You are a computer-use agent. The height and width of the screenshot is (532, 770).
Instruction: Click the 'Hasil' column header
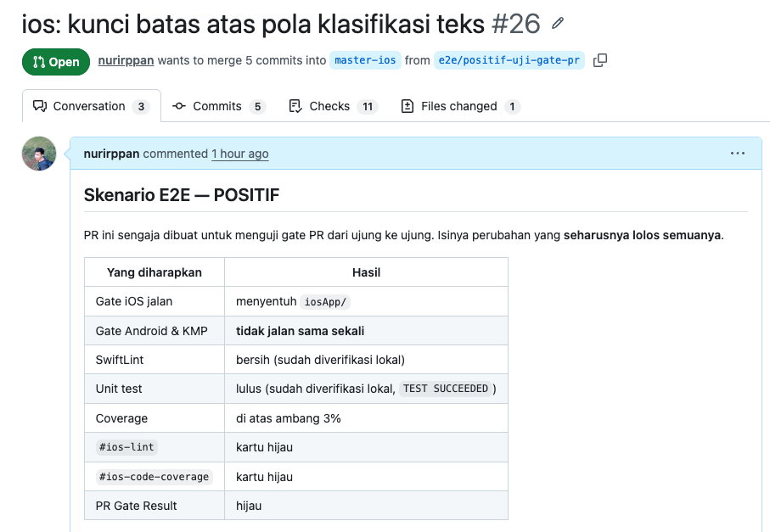(367, 272)
